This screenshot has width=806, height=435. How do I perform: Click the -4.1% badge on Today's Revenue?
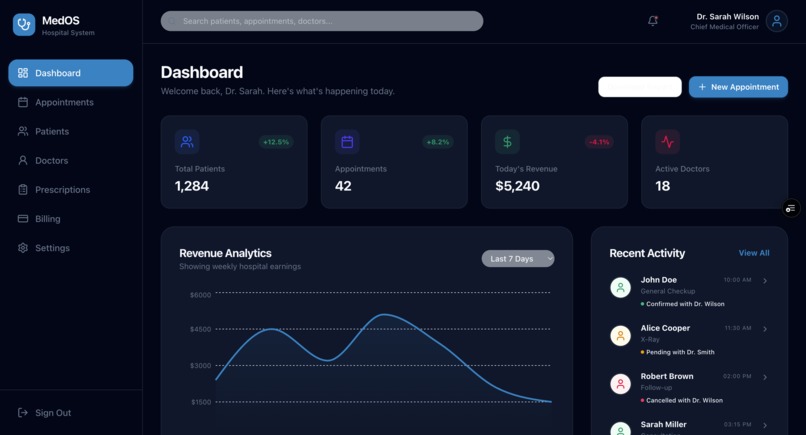coord(599,142)
